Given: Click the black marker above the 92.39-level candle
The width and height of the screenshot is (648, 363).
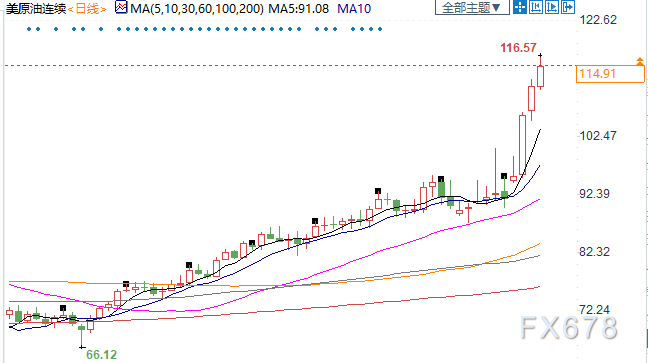Looking at the screenshot, I should 378,191.
